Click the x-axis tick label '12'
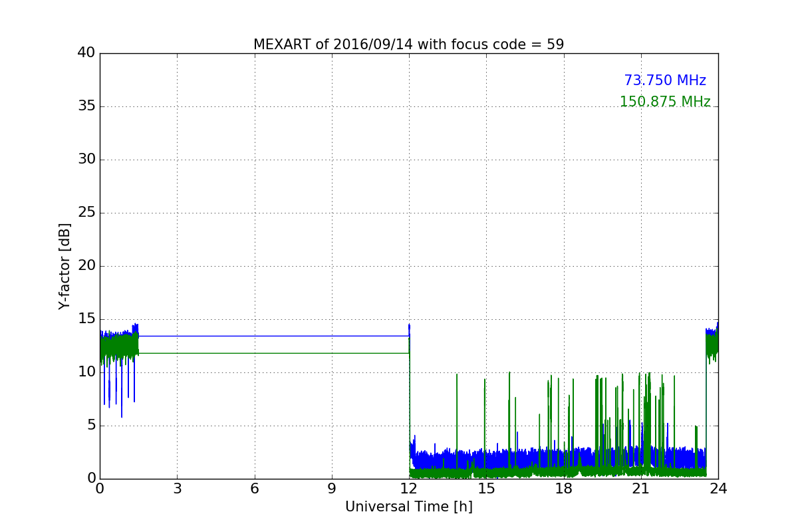The image size is (798, 532). [x=409, y=489]
